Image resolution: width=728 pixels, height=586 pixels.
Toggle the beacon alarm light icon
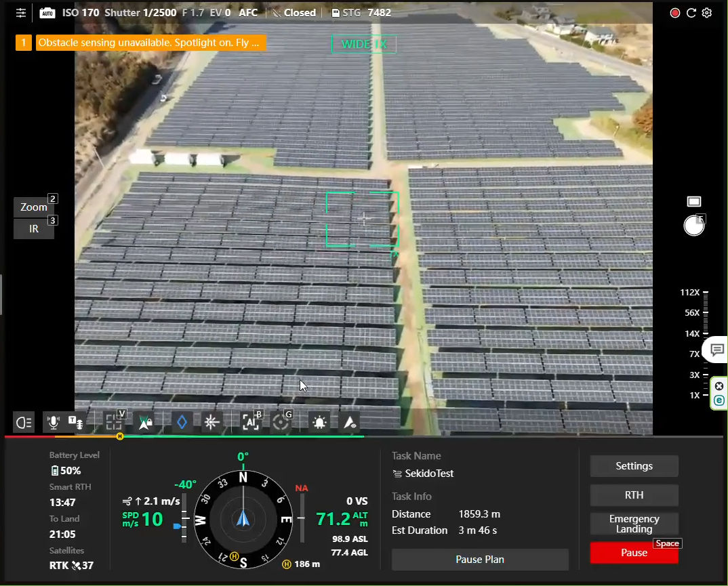coord(319,422)
